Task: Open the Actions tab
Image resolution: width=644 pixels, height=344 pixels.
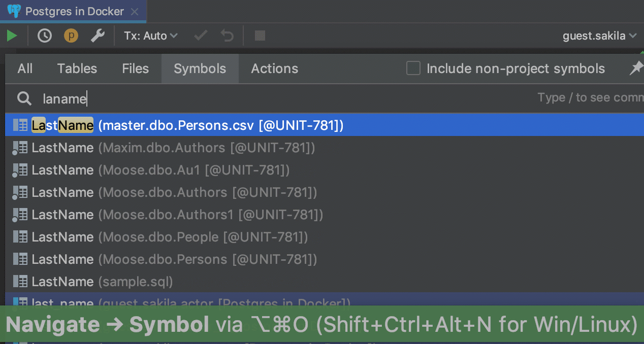Action: [x=274, y=68]
